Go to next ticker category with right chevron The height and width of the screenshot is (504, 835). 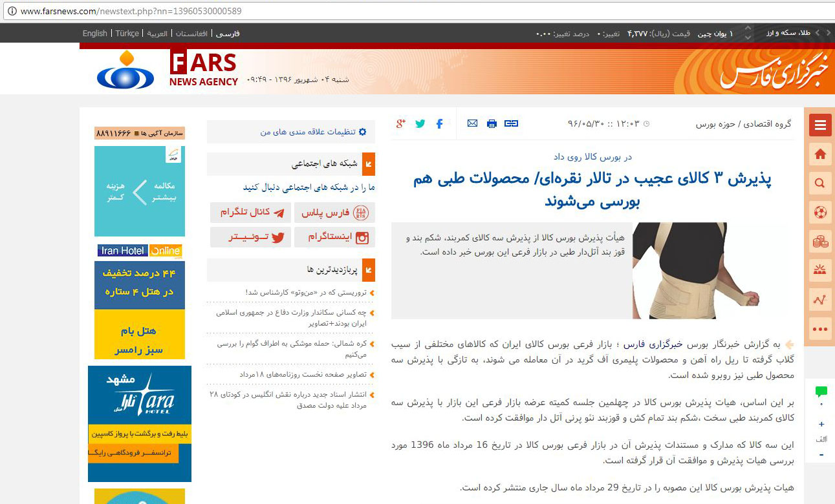(829, 33)
